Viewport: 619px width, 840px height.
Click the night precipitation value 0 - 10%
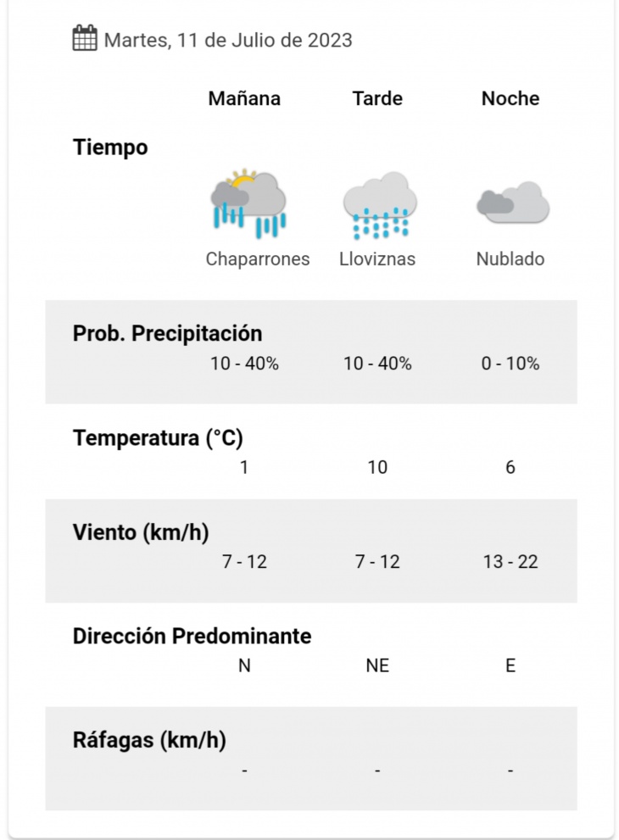(x=510, y=364)
